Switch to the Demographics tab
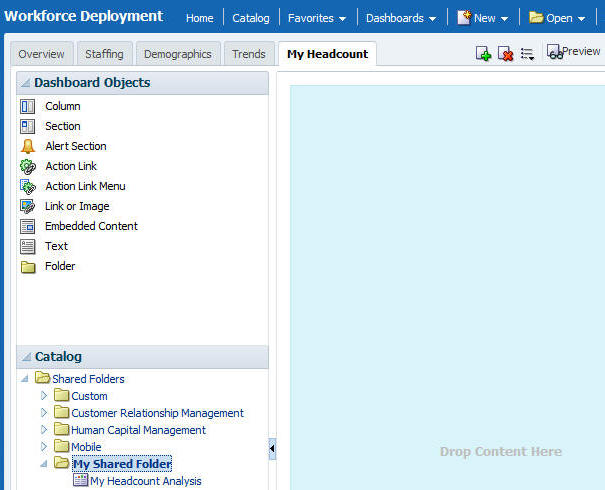This screenshot has width=605, height=490. pos(178,54)
